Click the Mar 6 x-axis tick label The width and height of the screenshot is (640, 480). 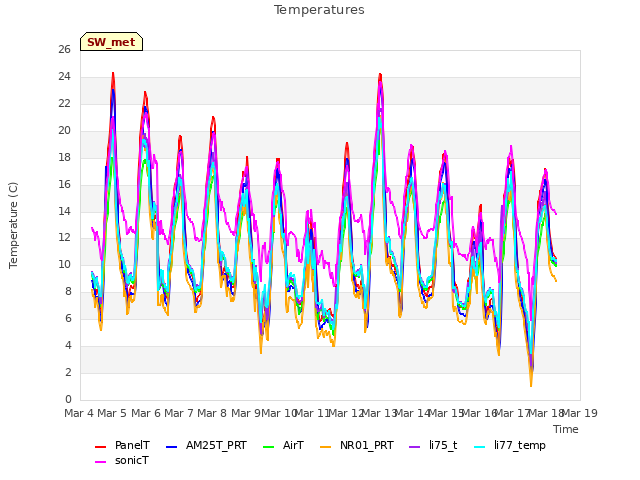[x=146, y=413]
